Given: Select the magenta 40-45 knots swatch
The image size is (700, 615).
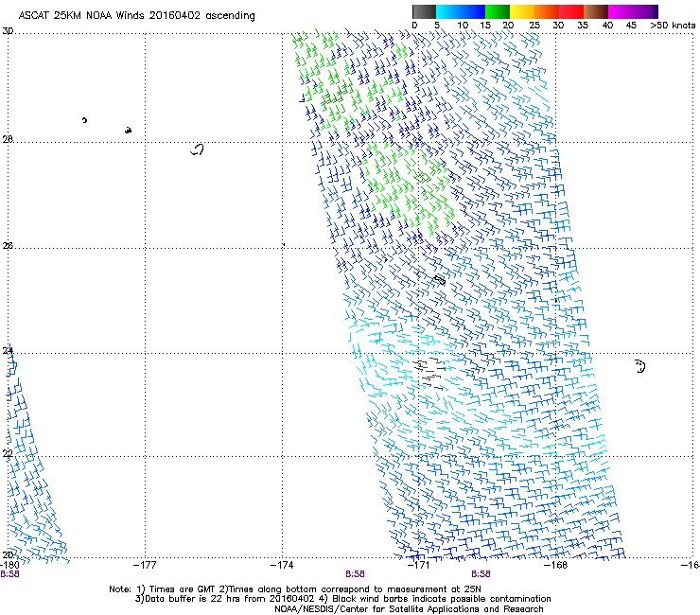Looking at the screenshot, I should click(x=621, y=11).
